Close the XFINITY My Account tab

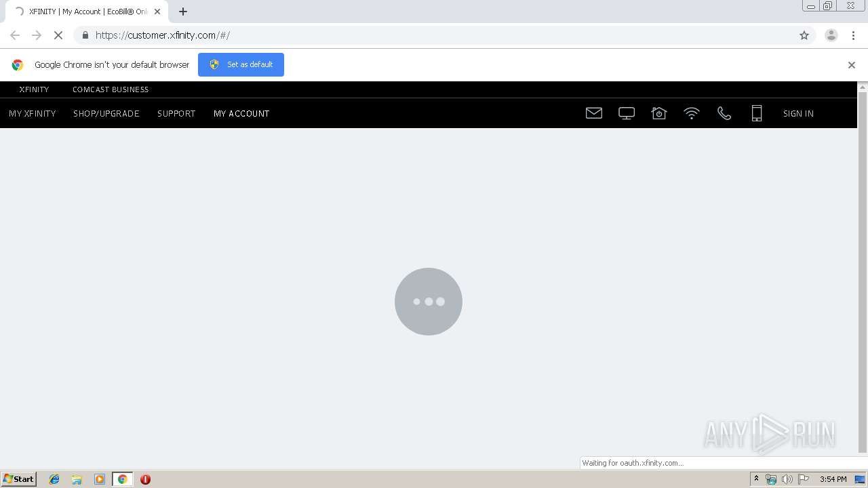point(157,12)
